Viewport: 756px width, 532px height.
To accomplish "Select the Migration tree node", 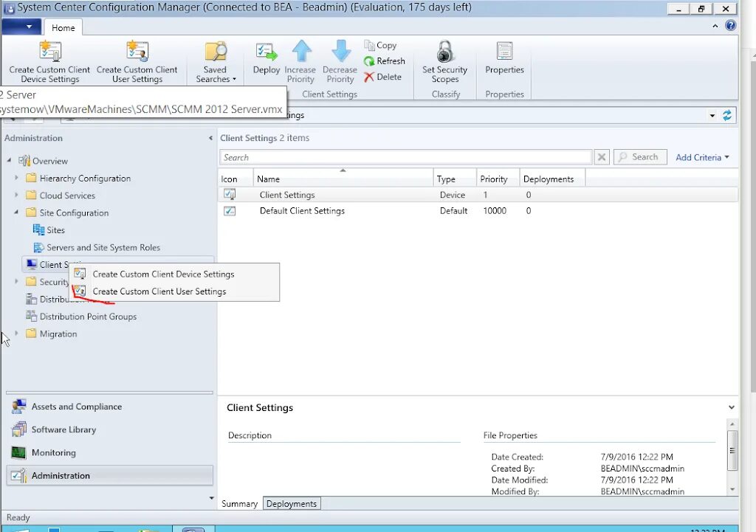I will [x=51, y=334].
